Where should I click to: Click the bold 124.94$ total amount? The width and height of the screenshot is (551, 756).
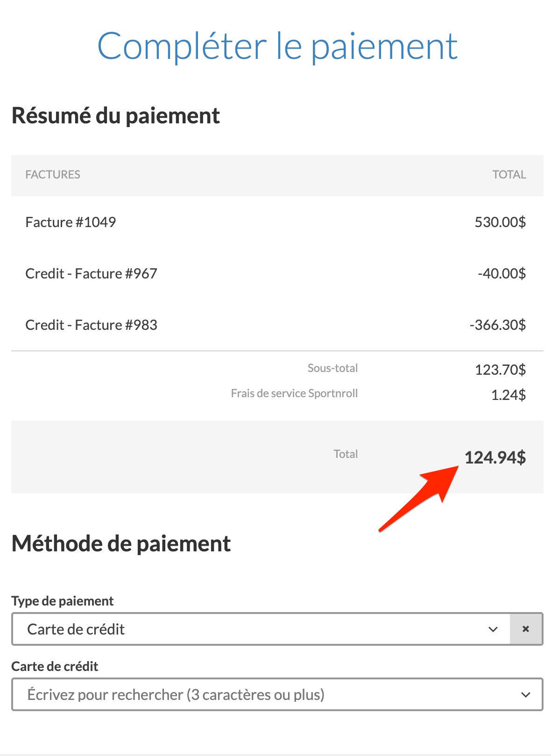tap(495, 457)
